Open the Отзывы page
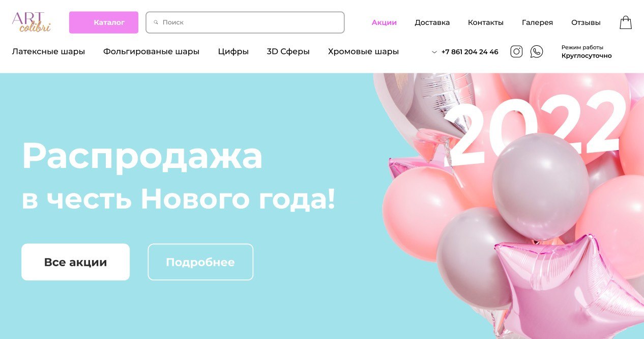Viewport: 644px width, 339px height. (586, 22)
